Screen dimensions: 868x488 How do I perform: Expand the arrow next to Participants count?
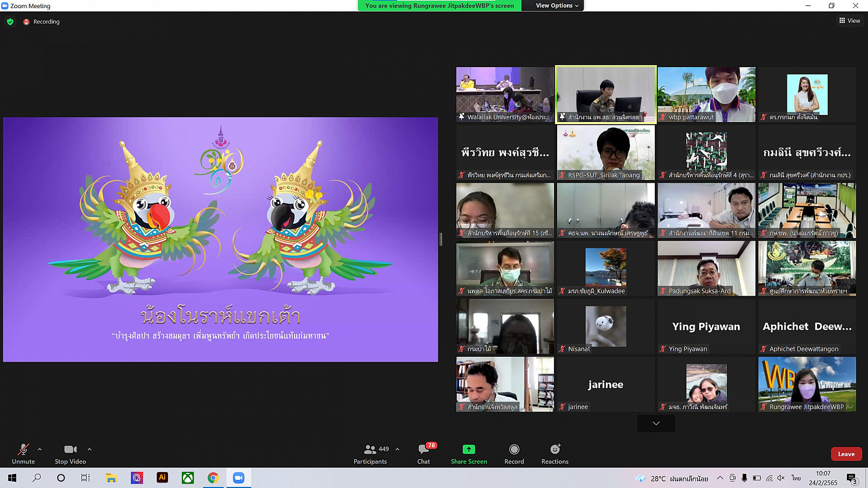[397, 449]
